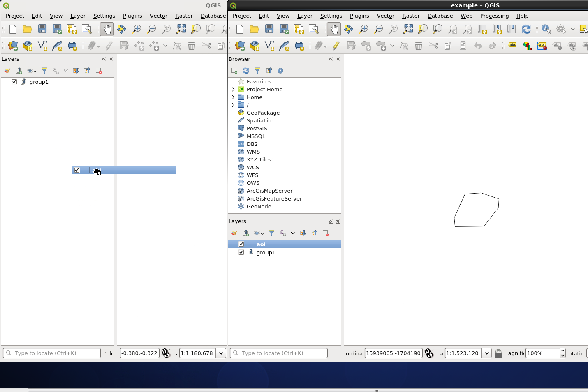Click Undo arrow in right window toolbar
Image resolution: width=588 pixels, height=392 pixels.
pos(478,46)
